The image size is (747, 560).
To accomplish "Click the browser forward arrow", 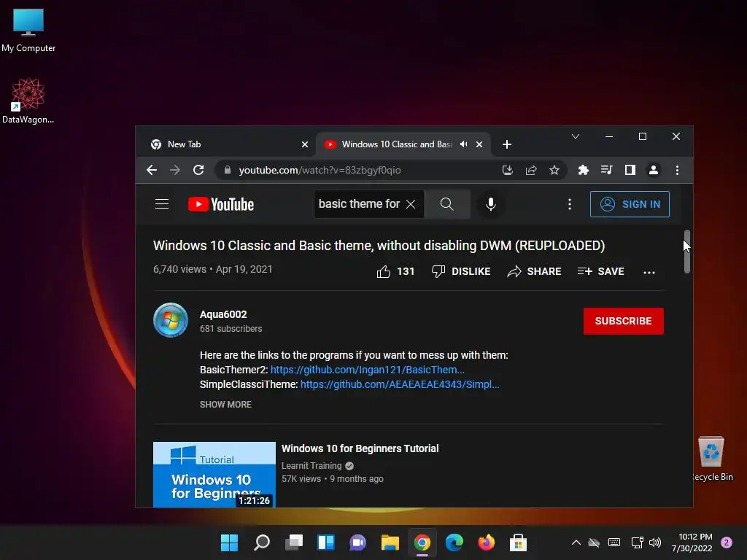I will point(175,170).
